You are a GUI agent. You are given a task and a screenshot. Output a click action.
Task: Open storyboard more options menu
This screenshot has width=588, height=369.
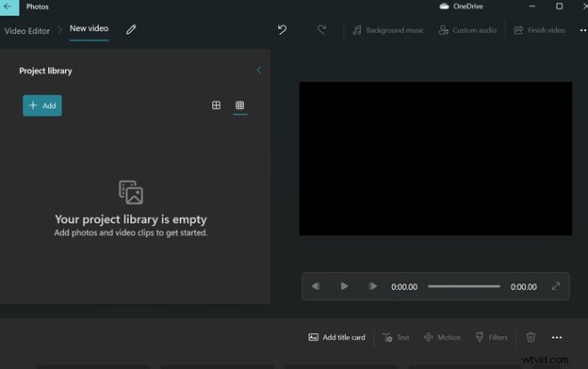(557, 338)
